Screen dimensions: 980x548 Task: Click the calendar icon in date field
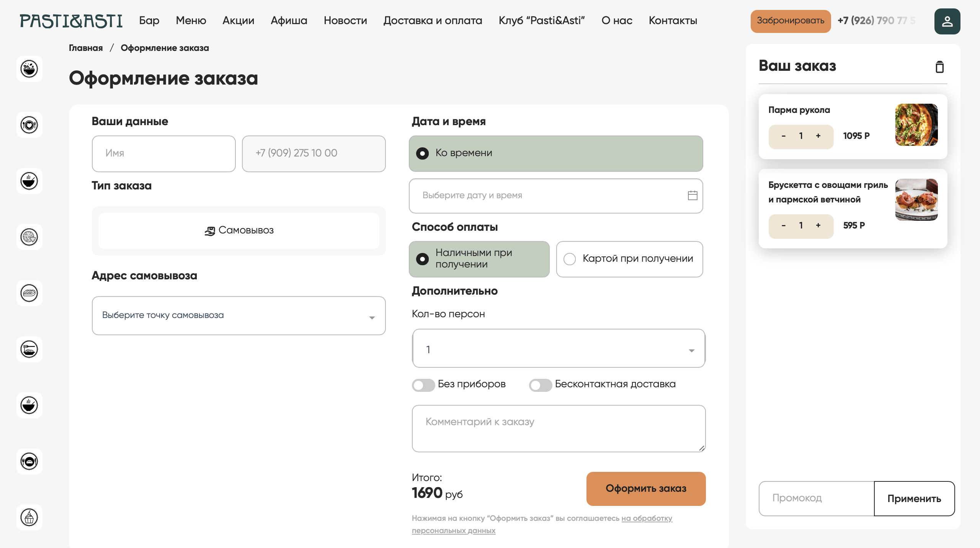(692, 196)
